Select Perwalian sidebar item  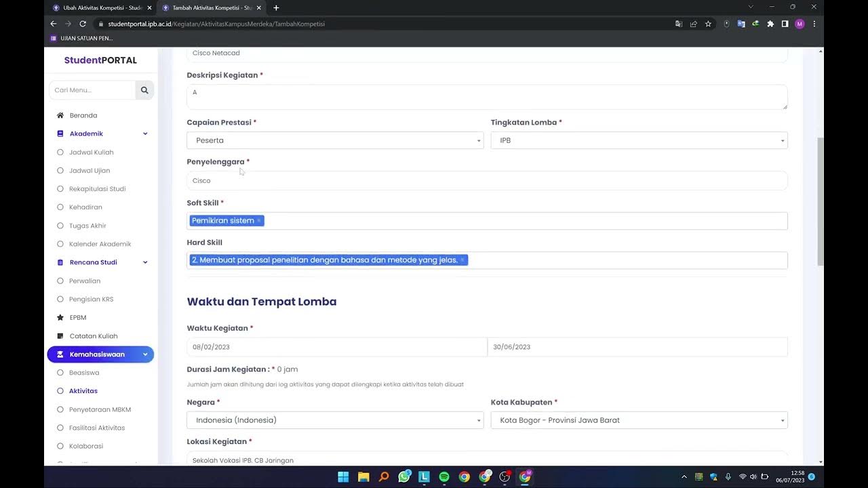click(85, 281)
